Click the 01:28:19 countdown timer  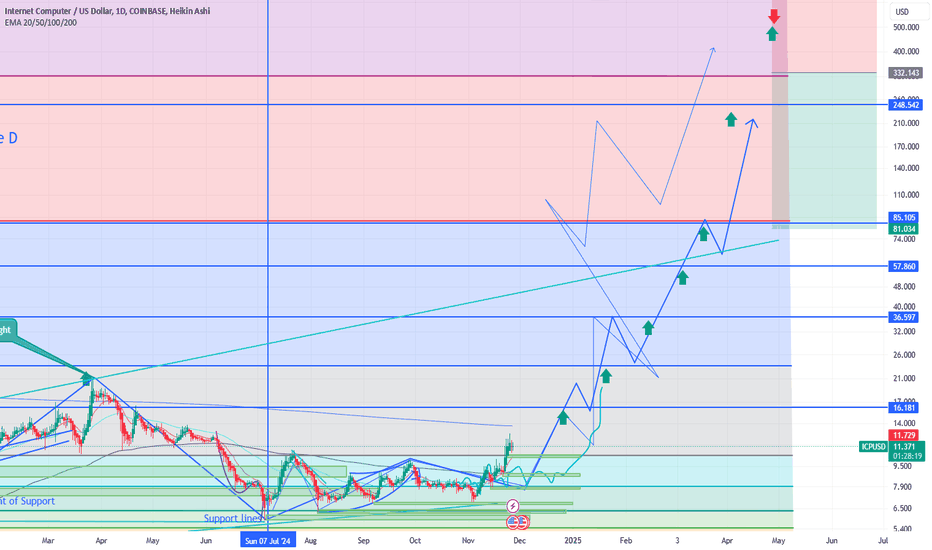point(906,456)
